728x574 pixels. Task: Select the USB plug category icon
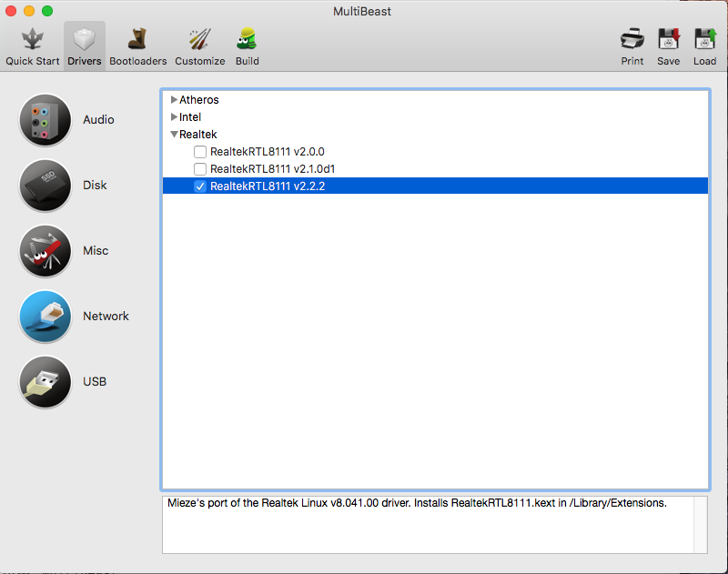pyautogui.click(x=45, y=382)
